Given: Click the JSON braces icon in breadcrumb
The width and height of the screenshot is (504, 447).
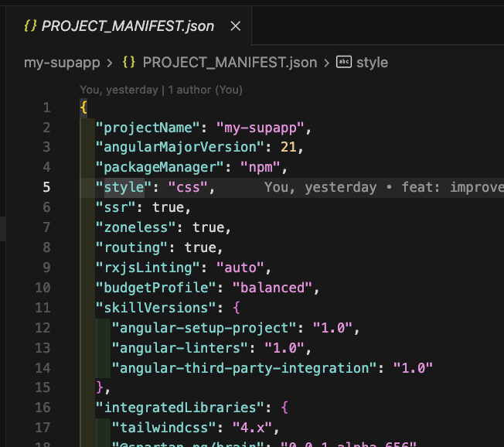Looking at the screenshot, I should (128, 62).
